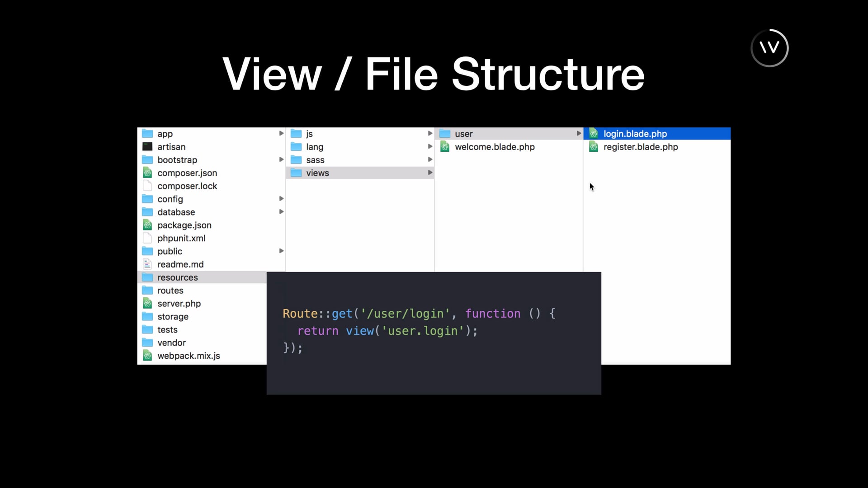
Task: Select the phpunit.xml file
Action: 181,238
